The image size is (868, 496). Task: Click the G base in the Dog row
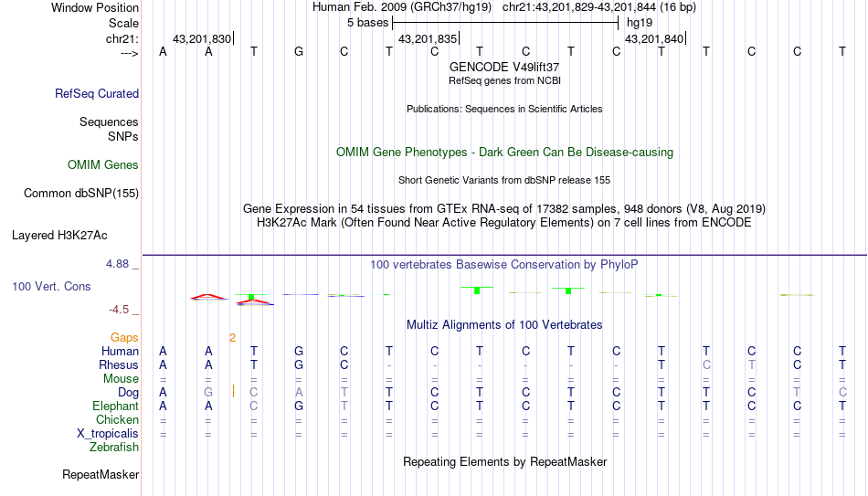[x=208, y=393]
